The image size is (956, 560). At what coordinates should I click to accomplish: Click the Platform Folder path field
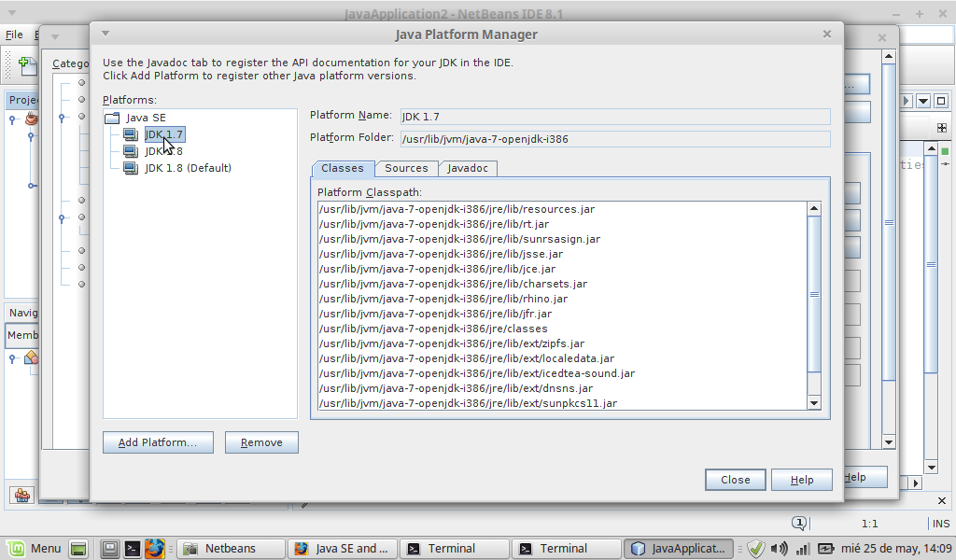pos(614,139)
